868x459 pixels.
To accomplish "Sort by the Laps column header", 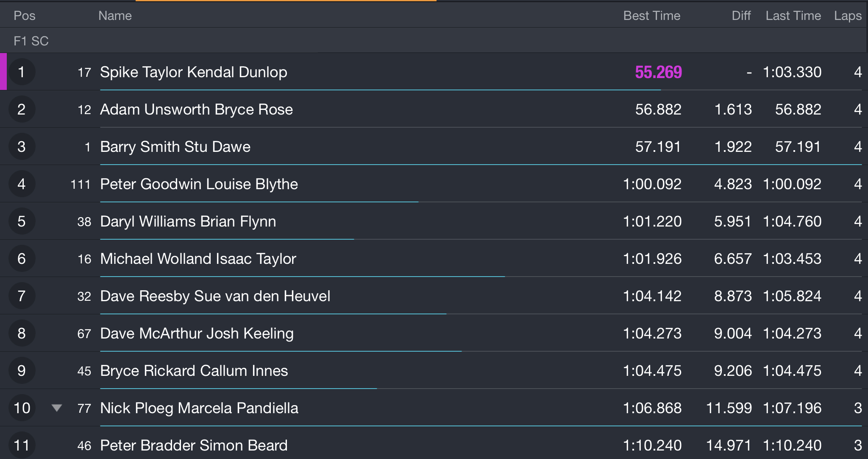I will (x=848, y=16).
